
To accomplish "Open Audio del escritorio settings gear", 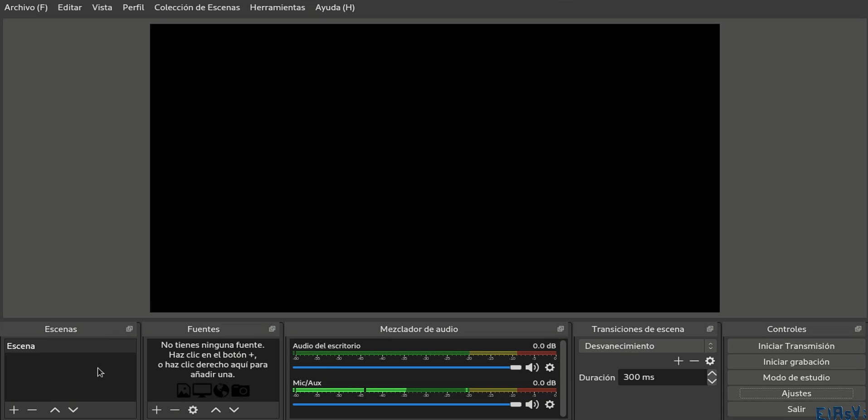I will [550, 367].
